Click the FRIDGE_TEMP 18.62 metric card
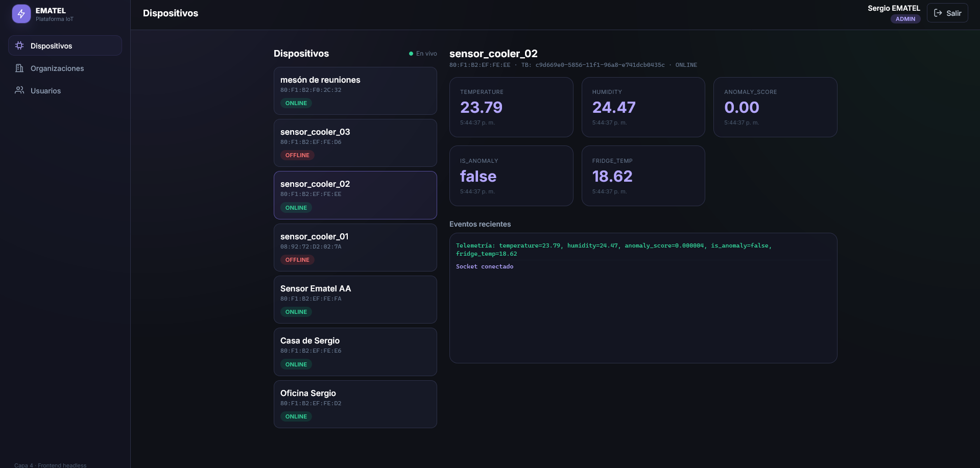980x468 pixels. [643, 176]
